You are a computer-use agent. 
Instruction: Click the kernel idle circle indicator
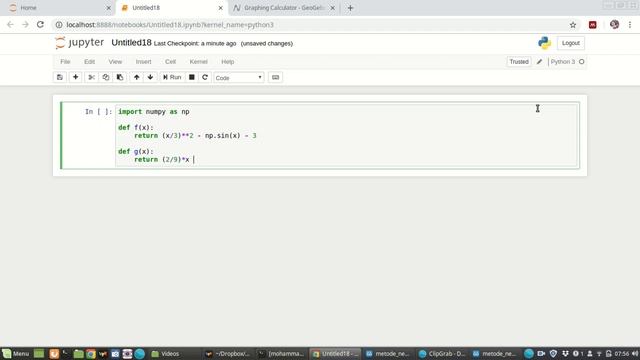[x=582, y=62]
